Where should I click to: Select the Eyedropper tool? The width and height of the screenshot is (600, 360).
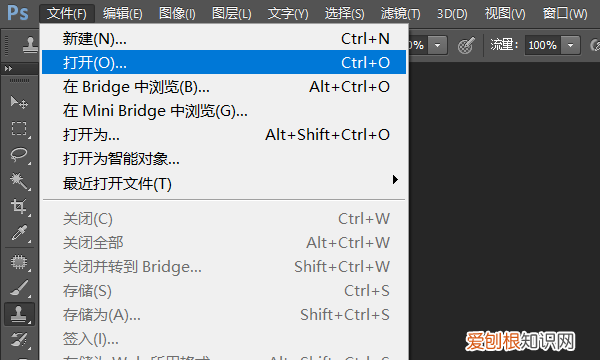coord(19,233)
